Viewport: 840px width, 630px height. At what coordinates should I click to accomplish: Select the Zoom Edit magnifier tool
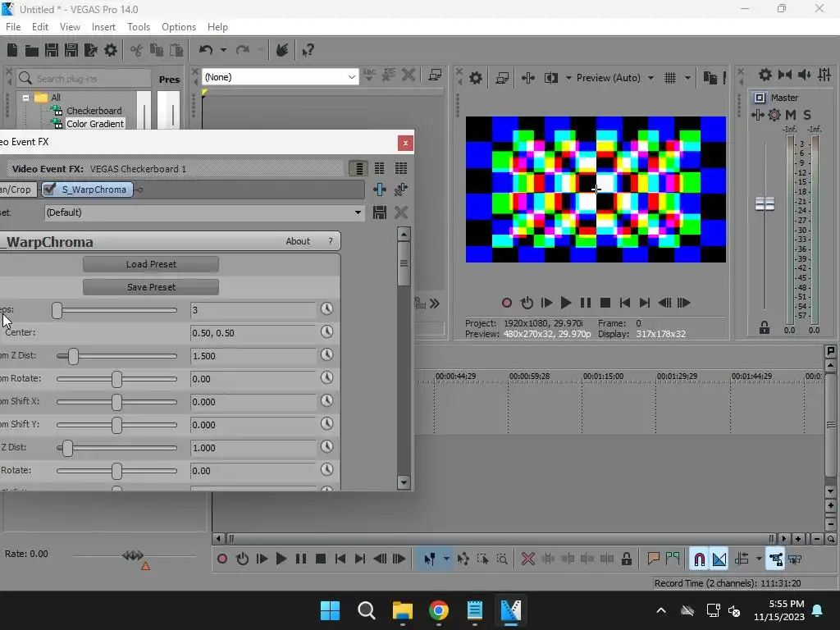click(502, 559)
